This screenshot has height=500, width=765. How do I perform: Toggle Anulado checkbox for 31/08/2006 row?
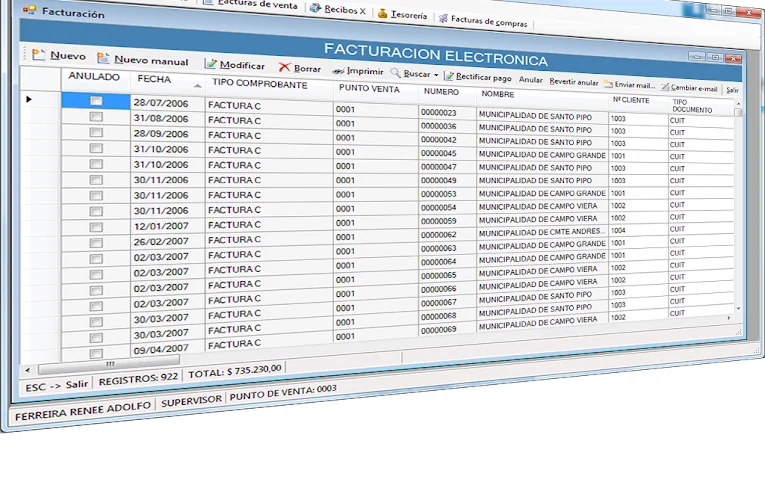pyautogui.click(x=96, y=117)
